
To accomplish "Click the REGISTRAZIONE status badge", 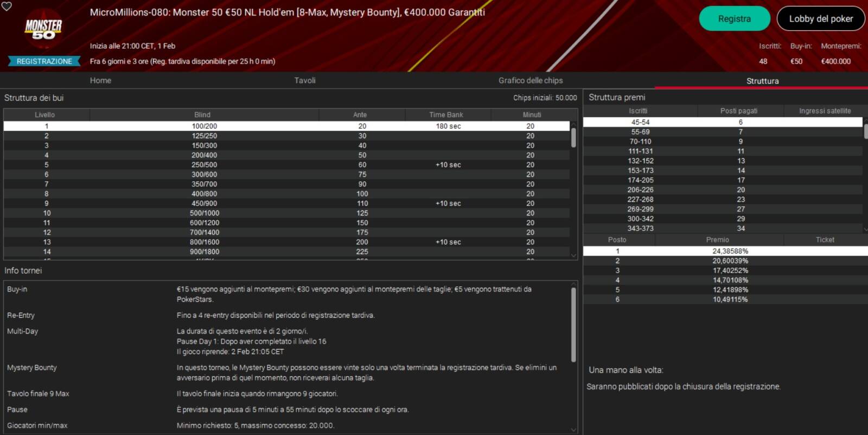I will 44,61.
